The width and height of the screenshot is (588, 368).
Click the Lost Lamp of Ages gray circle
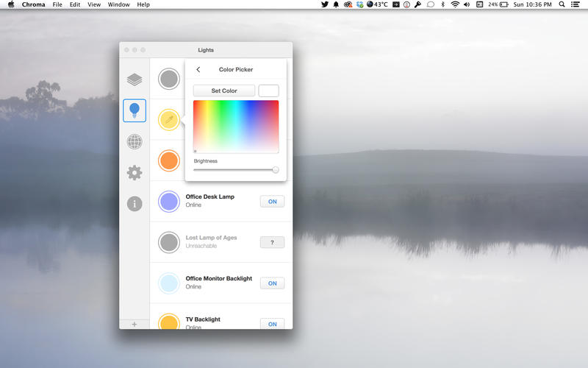point(169,243)
